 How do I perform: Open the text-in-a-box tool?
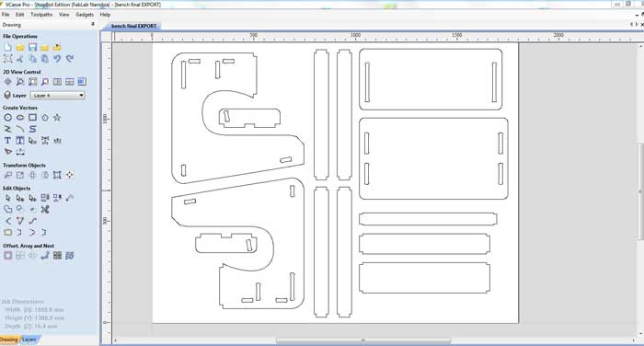(19, 141)
